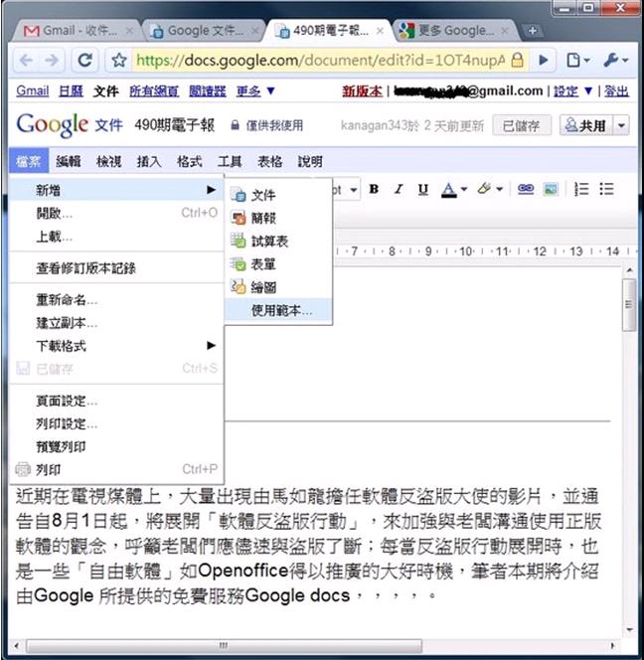
Task: Expand the 更多 dropdown link
Action: pos(255,90)
